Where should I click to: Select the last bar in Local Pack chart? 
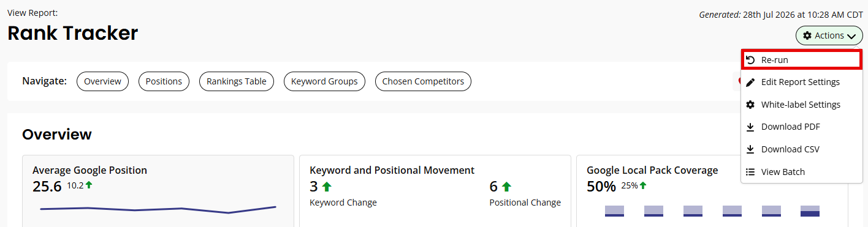coord(810,211)
